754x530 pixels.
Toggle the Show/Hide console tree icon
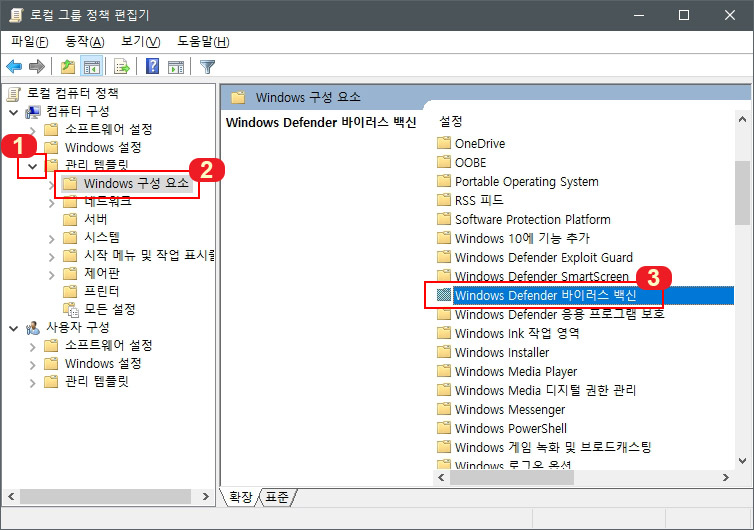(91, 66)
